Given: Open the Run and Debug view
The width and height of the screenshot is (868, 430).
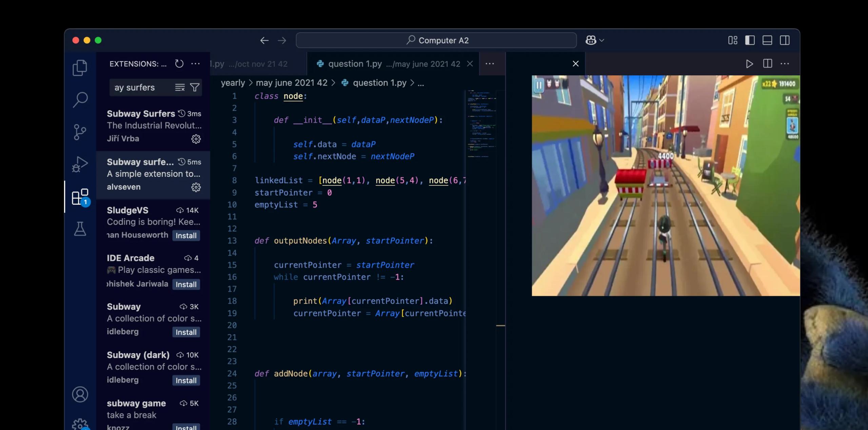Looking at the screenshot, I should 80,164.
